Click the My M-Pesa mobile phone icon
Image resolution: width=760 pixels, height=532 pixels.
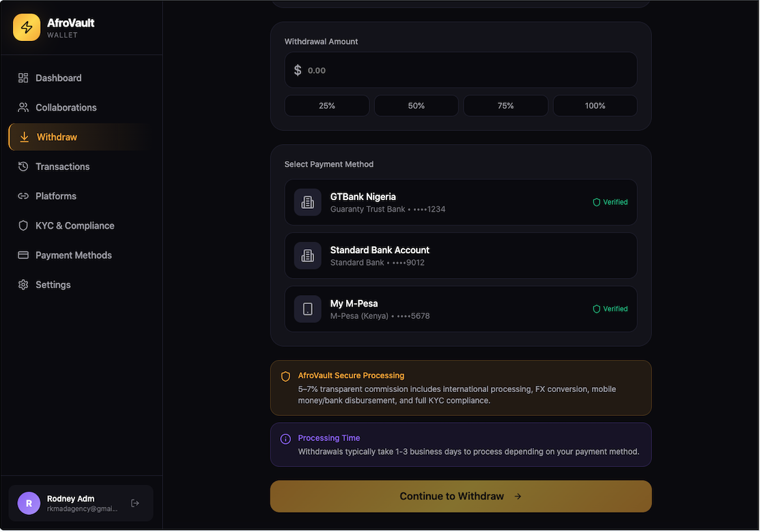pos(307,309)
